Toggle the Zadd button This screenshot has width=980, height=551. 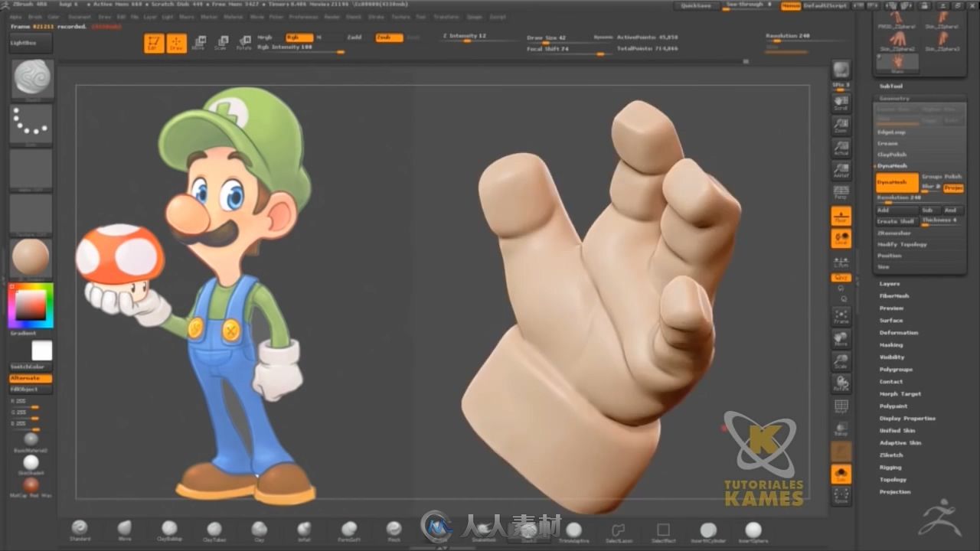coord(354,37)
